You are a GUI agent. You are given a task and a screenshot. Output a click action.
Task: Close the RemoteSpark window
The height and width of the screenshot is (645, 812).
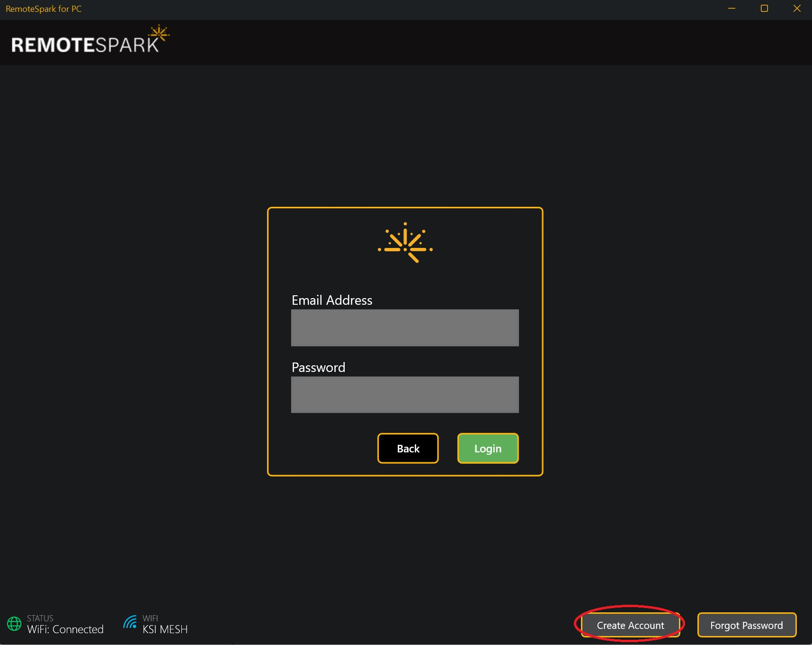tap(797, 9)
